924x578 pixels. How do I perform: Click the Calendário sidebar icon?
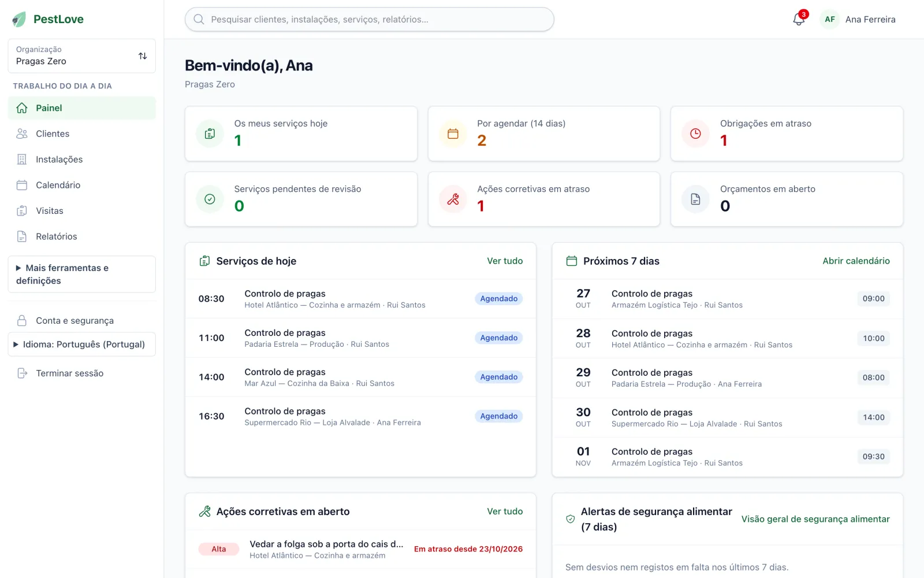(22, 185)
